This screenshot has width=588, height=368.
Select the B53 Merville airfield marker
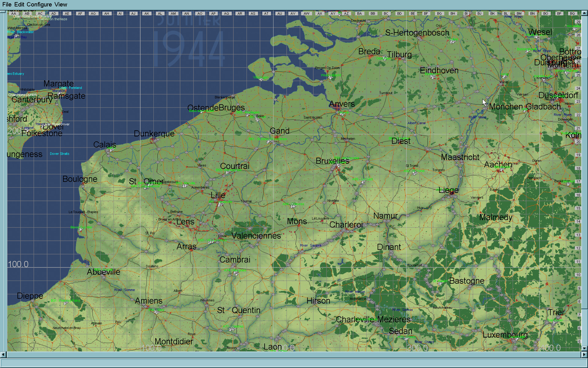click(x=185, y=186)
